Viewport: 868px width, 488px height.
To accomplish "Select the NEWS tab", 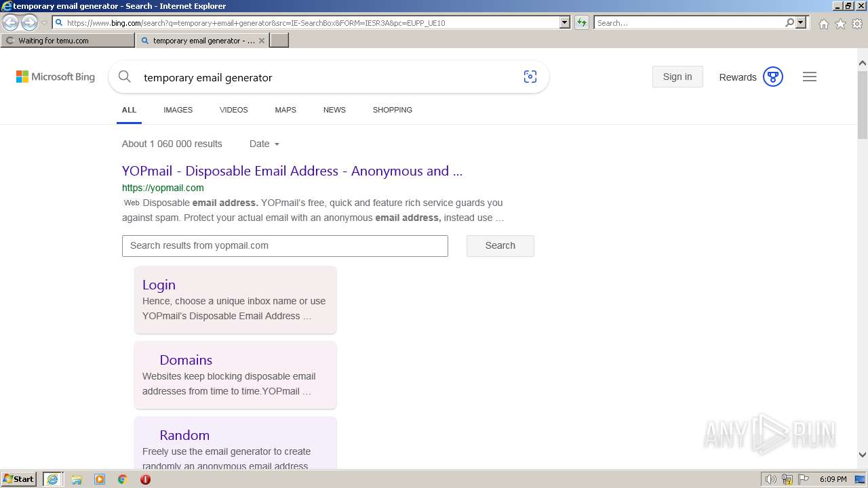I will (334, 110).
